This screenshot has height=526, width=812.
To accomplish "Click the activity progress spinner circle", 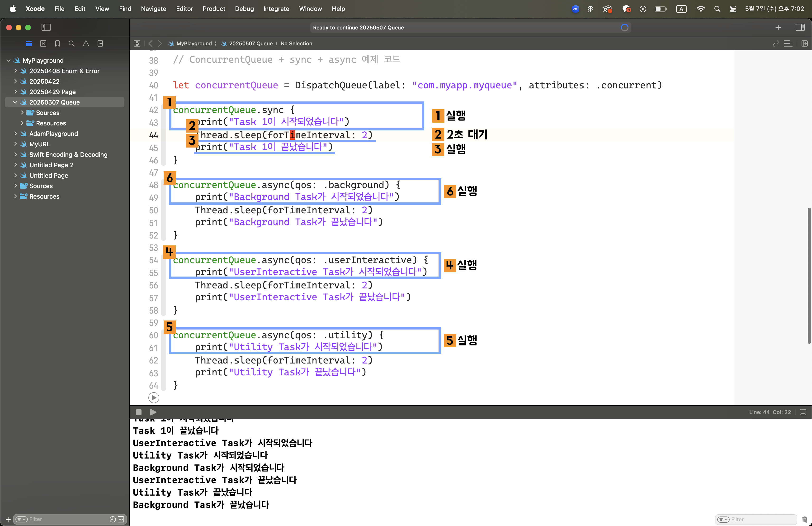I will pyautogui.click(x=624, y=28).
